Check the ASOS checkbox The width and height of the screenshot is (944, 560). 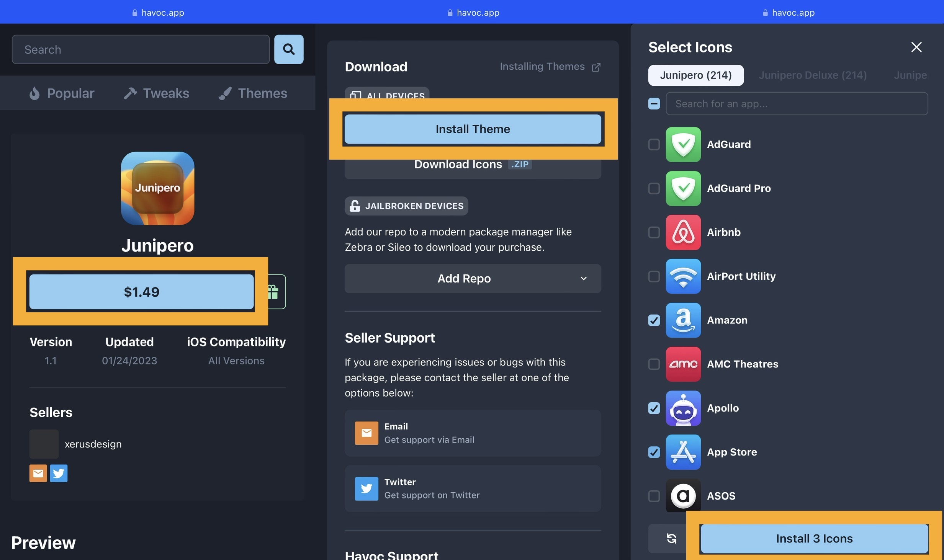(654, 496)
